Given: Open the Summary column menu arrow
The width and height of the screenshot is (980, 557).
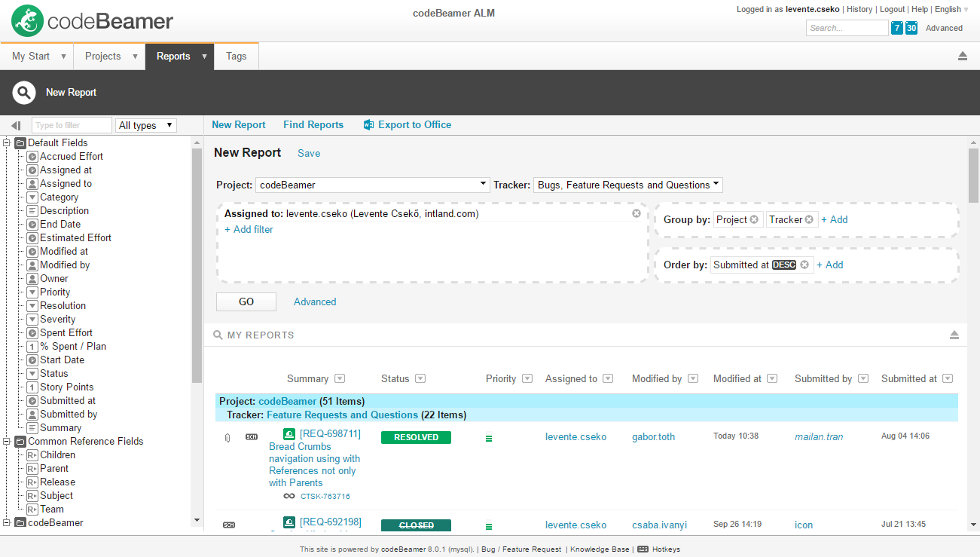Looking at the screenshot, I should [x=340, y=379].
